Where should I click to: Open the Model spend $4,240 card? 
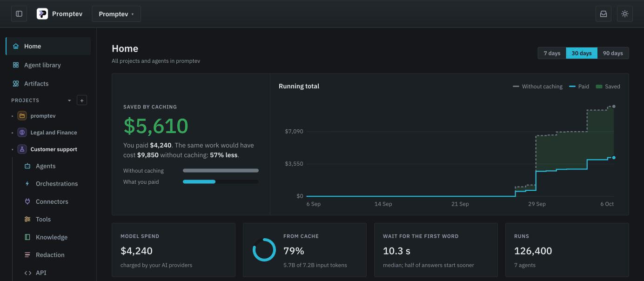174,250
